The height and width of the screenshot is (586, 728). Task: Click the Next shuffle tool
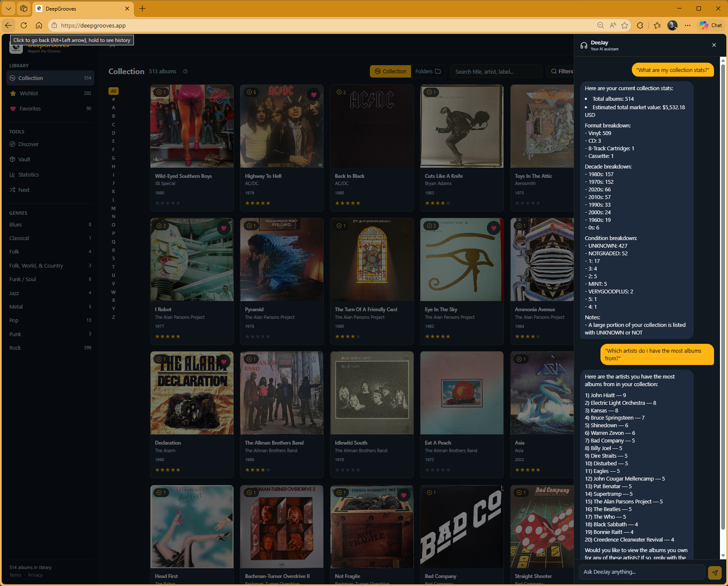click(50, 190)
